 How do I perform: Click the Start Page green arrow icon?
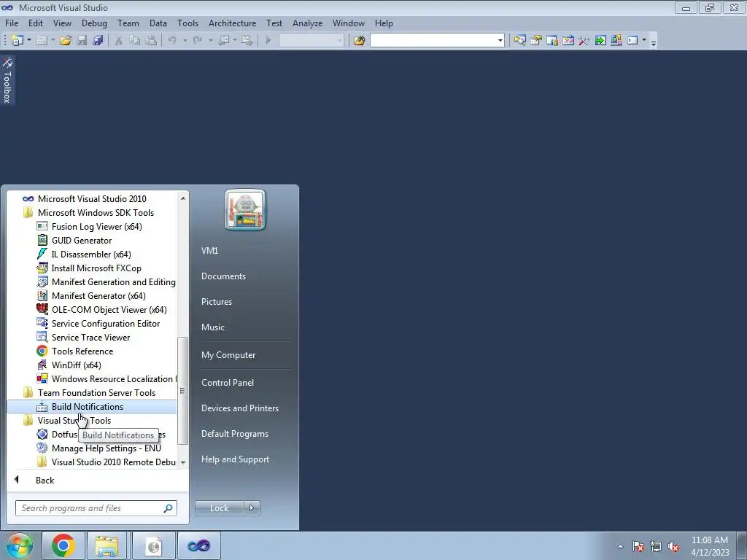pyautogui.click(x=600, y=41)
